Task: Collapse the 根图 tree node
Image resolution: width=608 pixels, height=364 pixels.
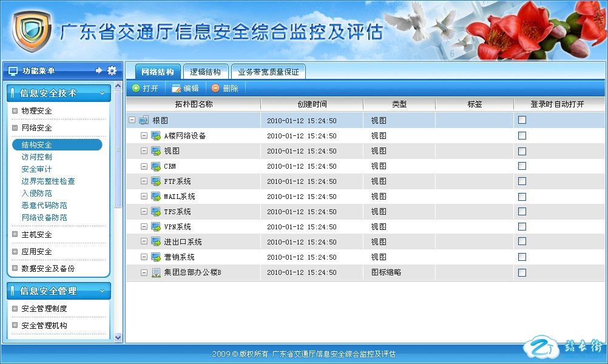Action: [132, 121]
